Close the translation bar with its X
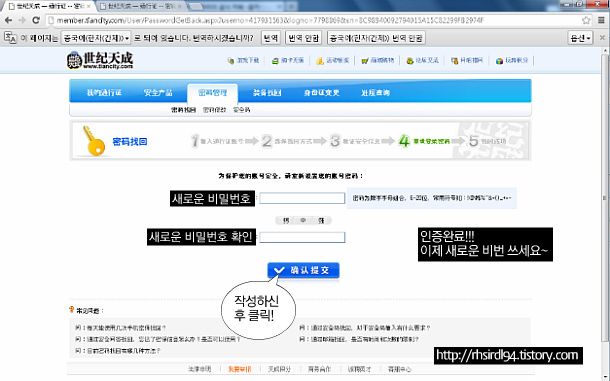This screenshot has height=381, width=610. pos(602,38)
